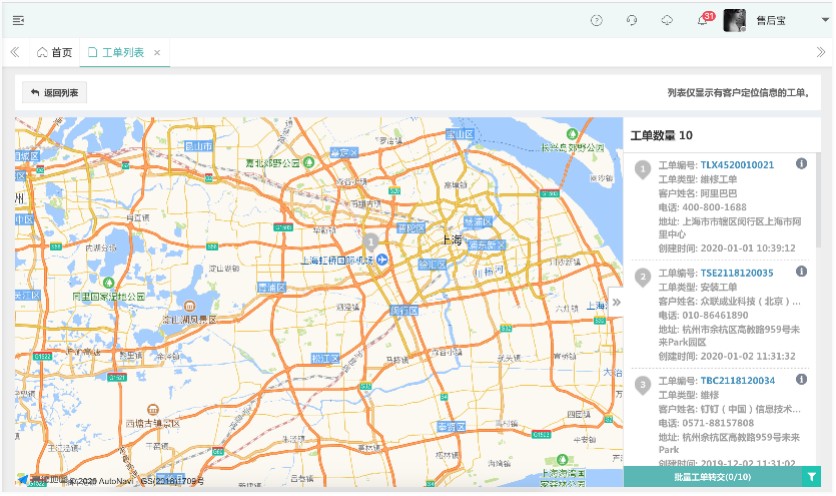Screen dimensions: 836x496
Task: Click the 昆山市 label on map
Action: coord(198,146)
